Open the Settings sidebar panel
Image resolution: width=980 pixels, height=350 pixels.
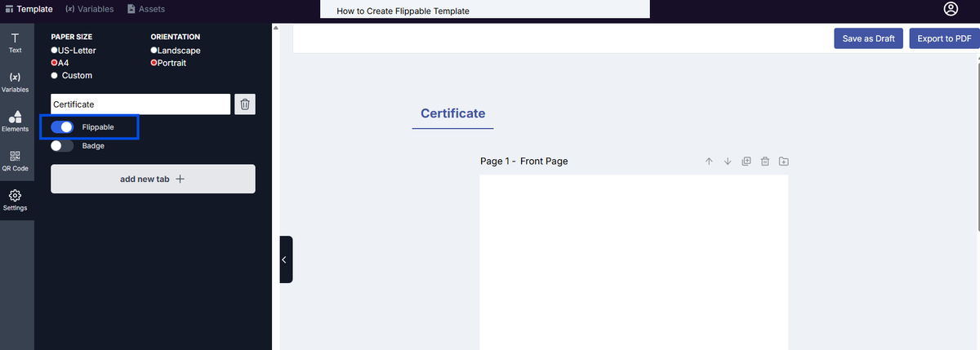coord(15,200)
